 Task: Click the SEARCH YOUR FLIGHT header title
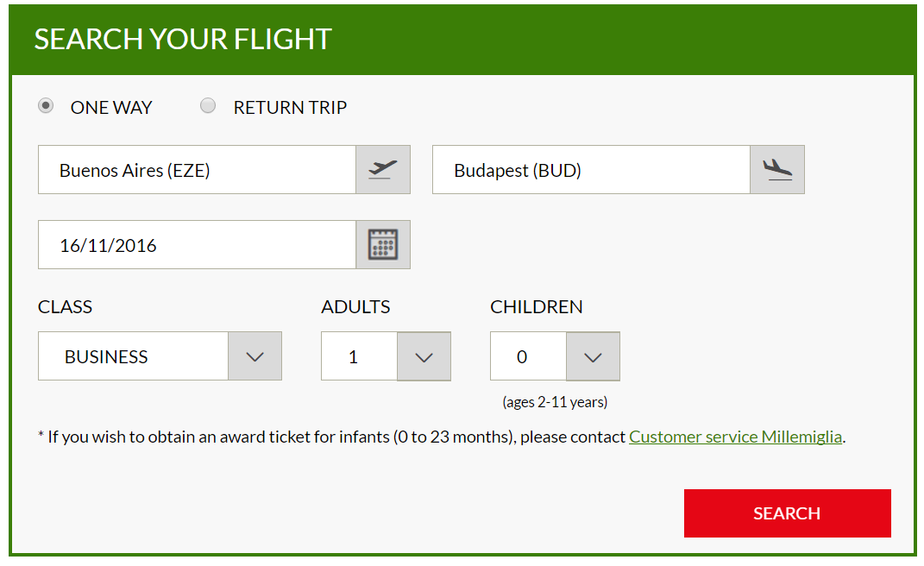183,40
